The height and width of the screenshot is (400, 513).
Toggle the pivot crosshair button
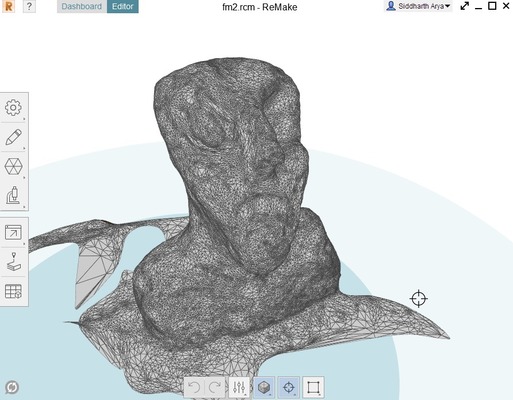(289, 387)
